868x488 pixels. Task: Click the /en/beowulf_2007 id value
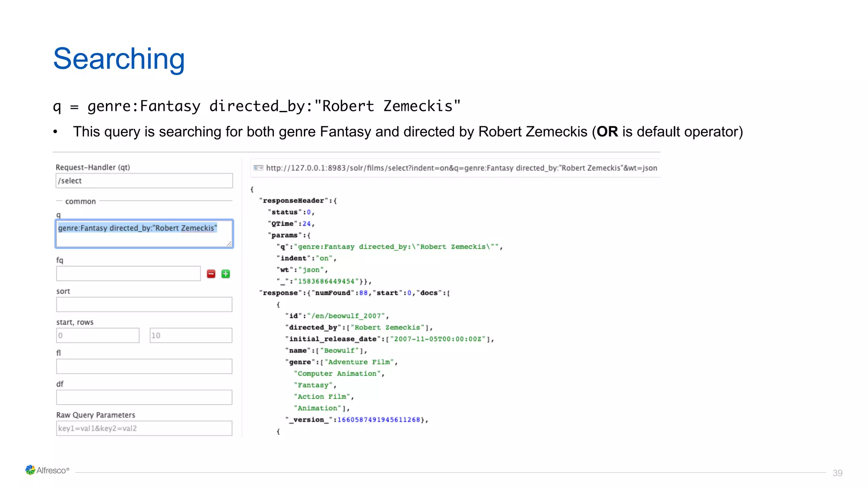point(346,316)
